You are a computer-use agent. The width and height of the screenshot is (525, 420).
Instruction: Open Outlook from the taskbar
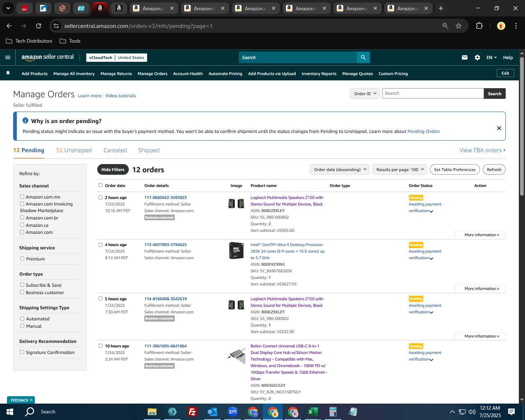coord(212,412)
